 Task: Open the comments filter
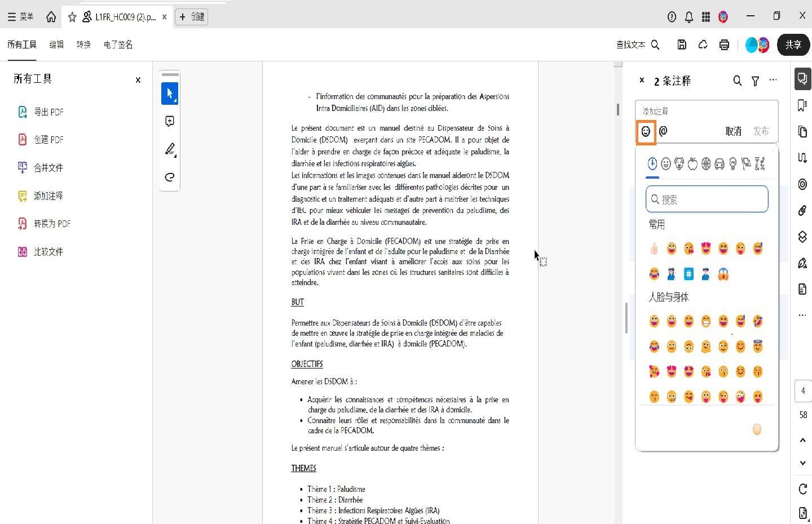click(755, 81)
